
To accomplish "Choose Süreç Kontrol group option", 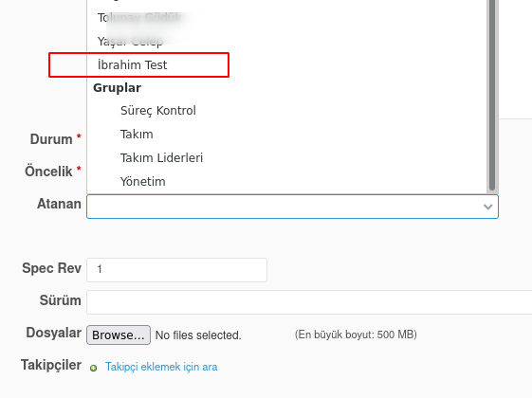I will (x=158, y=111).
